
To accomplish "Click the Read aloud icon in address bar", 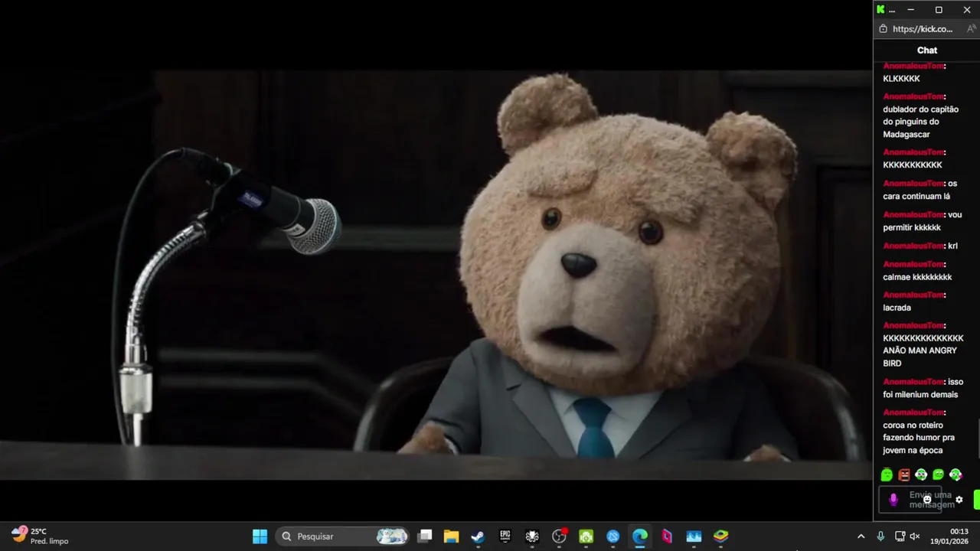I will click(x=971, y=29).
